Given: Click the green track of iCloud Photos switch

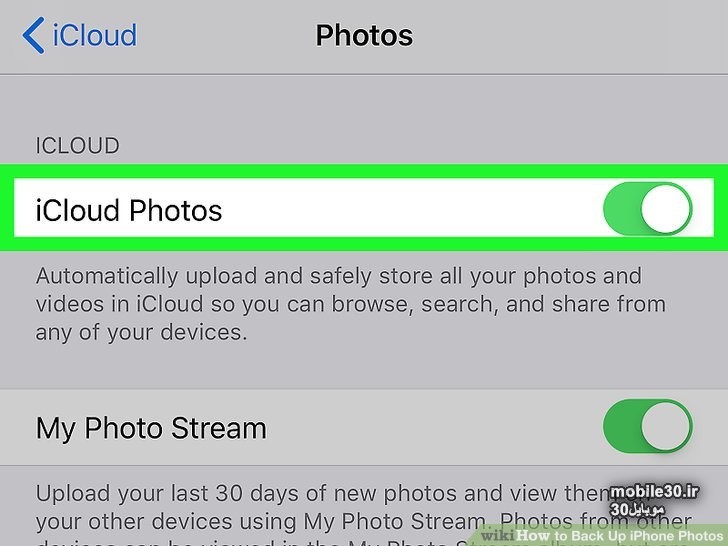Looking at the screenshot, I should coord(621,208).
